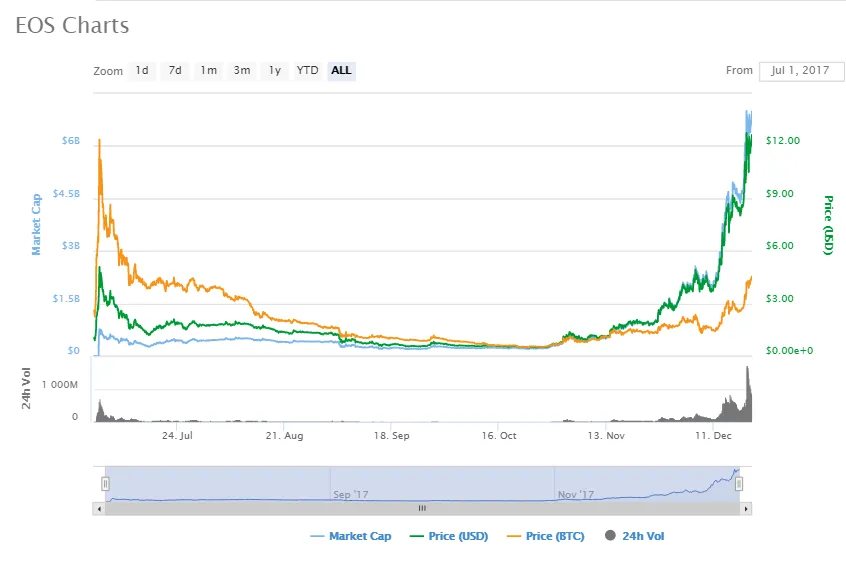Image resolution: width=846 pixels, height=562 pixels.
Task: Click the 16. Oct date axis label
Action: point(499,436)
